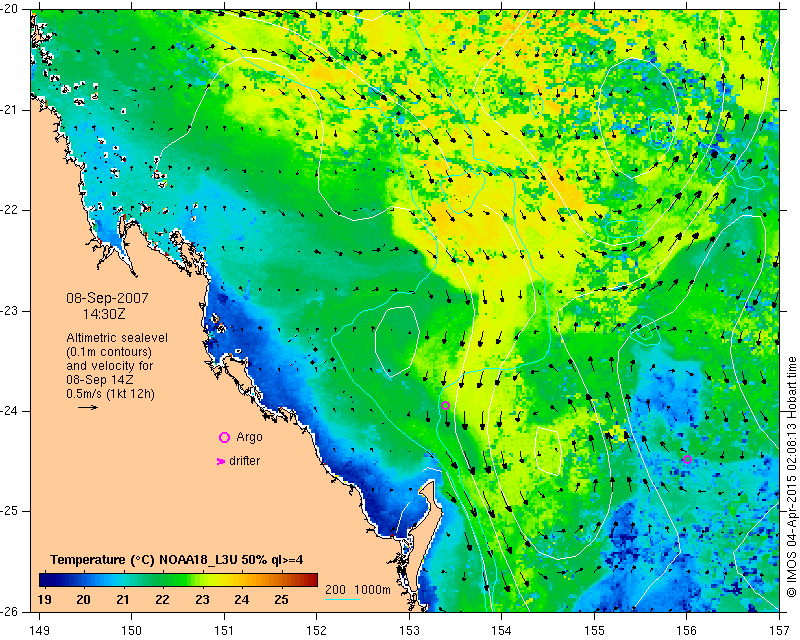Click the 'drifter' legend label

tap(244, 461)
